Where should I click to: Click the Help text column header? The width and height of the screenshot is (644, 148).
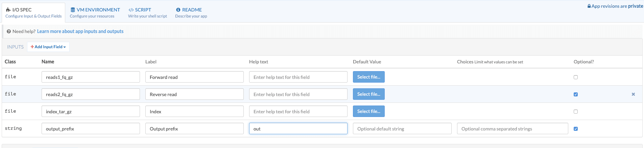click(x=259, y=62)
